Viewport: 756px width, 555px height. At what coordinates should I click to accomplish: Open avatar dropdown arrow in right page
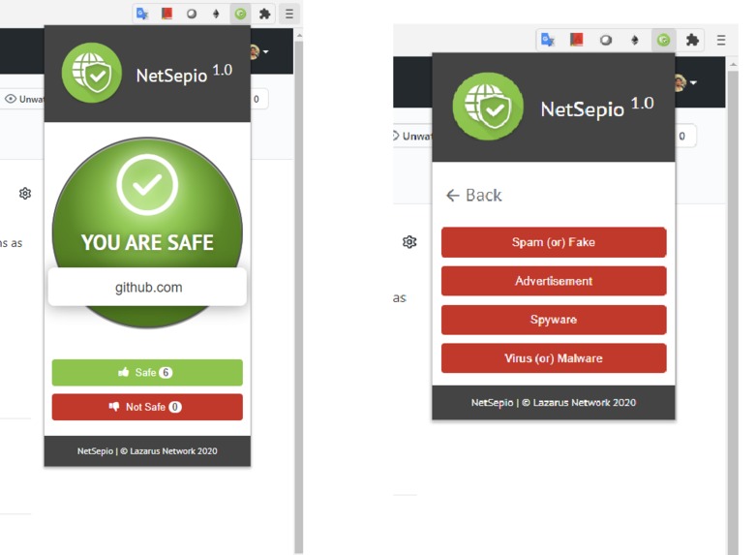click(x=693, y=83)
